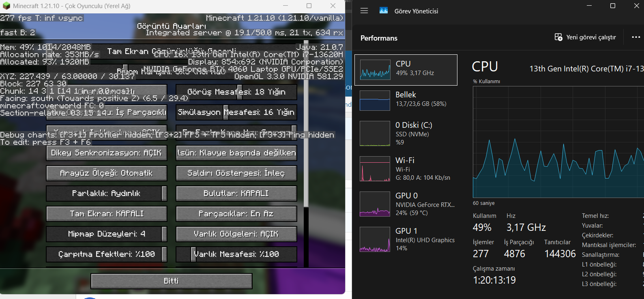Click the Hız value 3,17 GHz

point(526,228)
